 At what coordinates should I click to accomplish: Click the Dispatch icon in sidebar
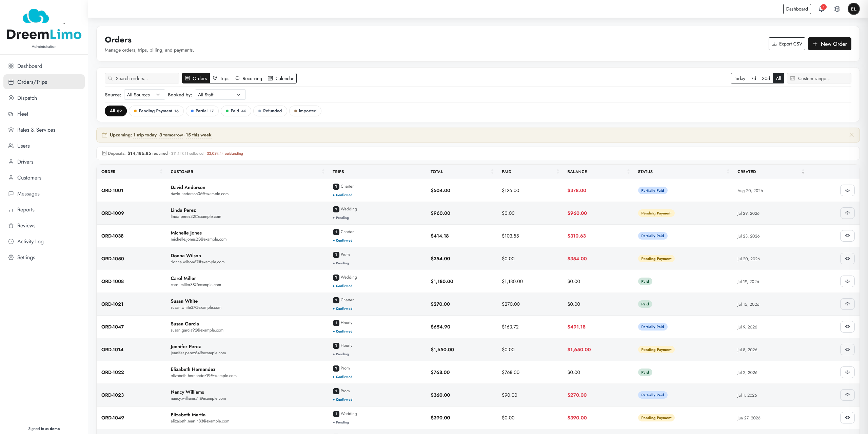11,98
